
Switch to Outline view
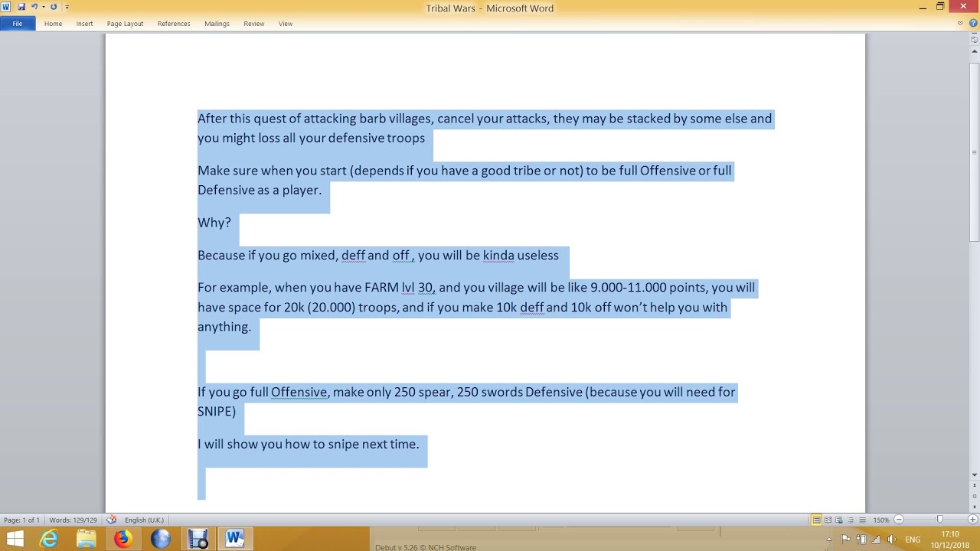coord(851,520)
